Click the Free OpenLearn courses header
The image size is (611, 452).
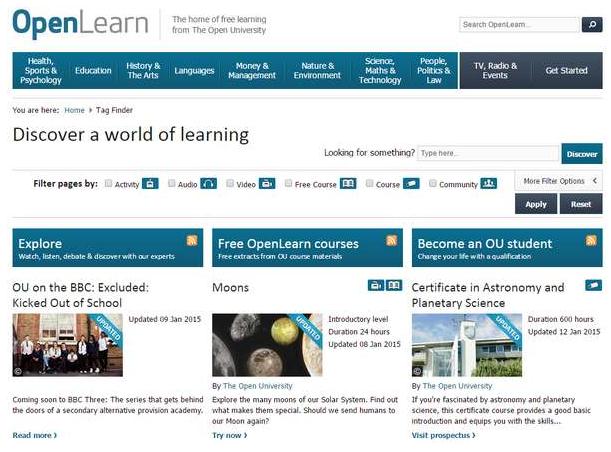(307, 248)
